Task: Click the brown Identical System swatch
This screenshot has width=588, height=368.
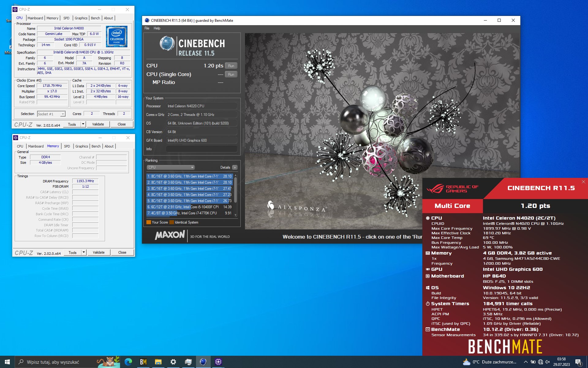Action: pyautogui.click(x=171, y=222)
